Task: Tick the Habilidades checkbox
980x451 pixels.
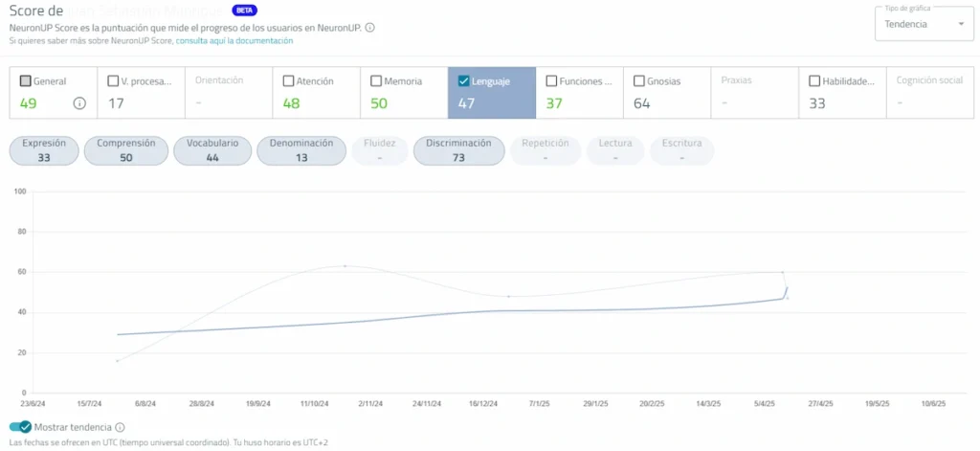Action: pyautogui.click(x=814, y=81)
